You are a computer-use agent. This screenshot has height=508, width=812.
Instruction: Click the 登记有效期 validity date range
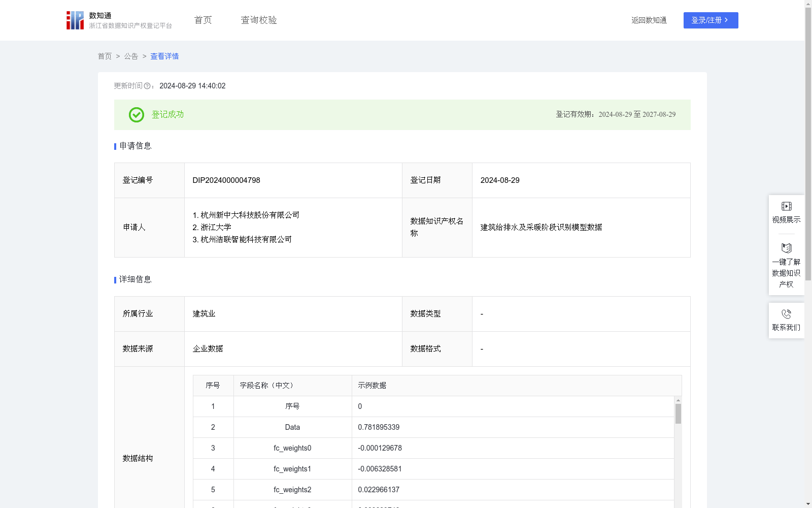[x=637, y=115]
